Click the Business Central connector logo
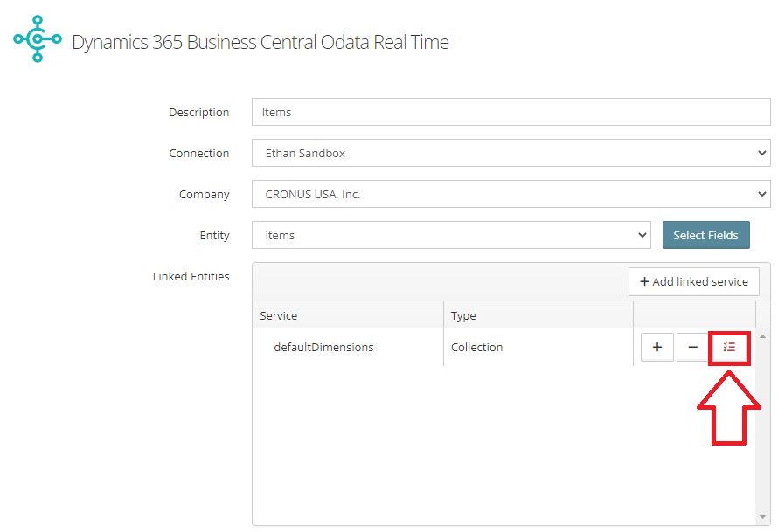 coord(38,38)
